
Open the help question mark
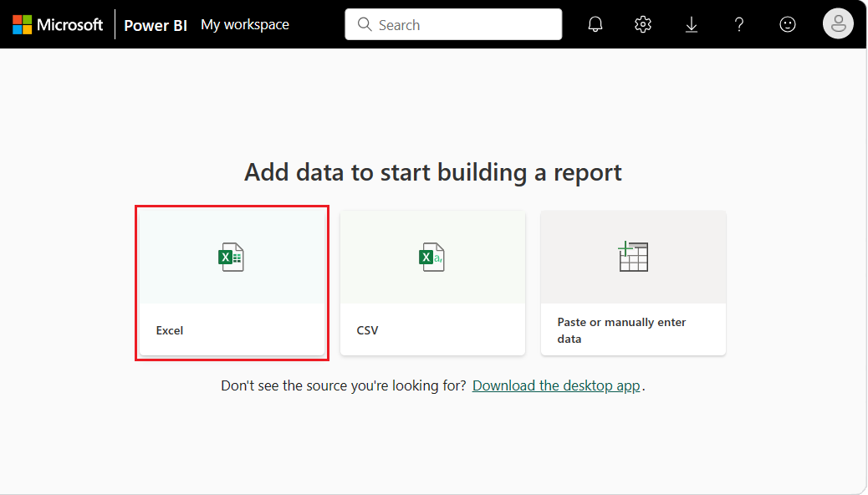pyautogui.click(x=738, y=23)
